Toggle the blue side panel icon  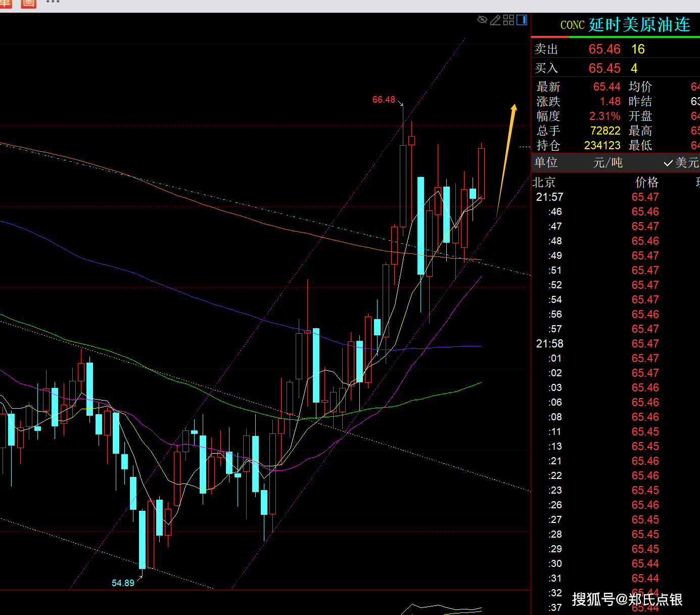click(x=522, y=20)
